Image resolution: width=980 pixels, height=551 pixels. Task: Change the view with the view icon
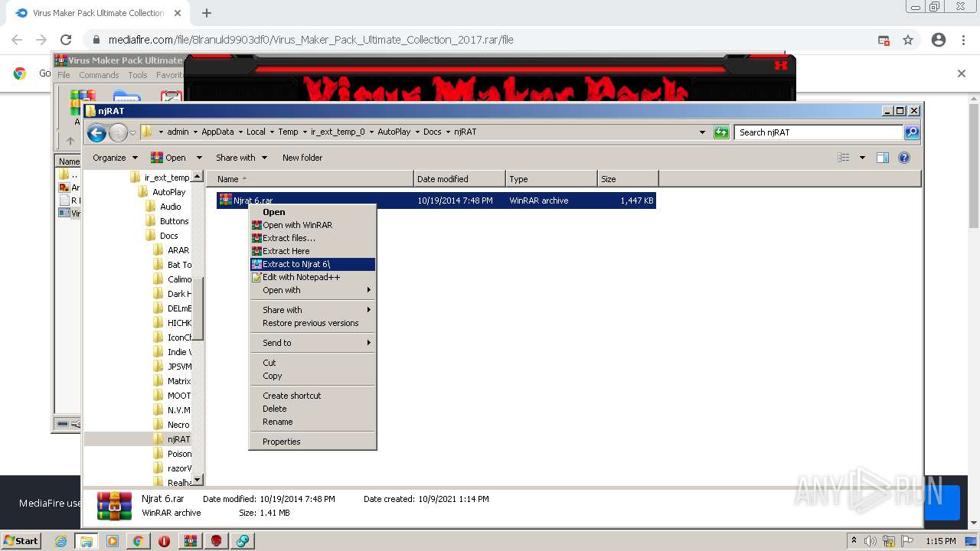(844, 158)
